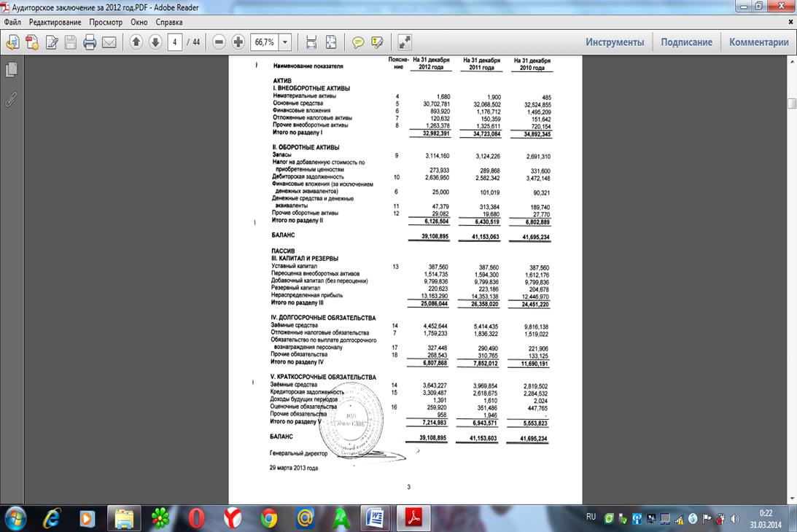
Task: Open the Комментарии pane
Action: tap(758, 42)
